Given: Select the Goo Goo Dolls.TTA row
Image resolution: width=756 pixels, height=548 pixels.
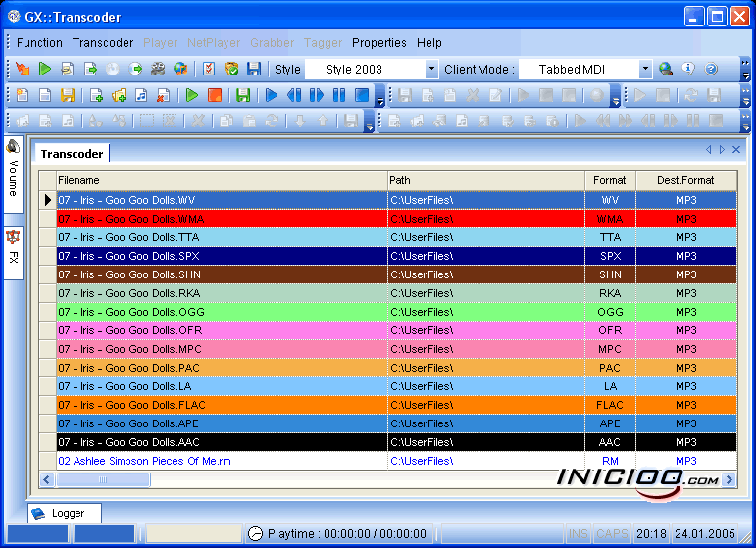Looking at the screenshot, I should coord(396,237).
